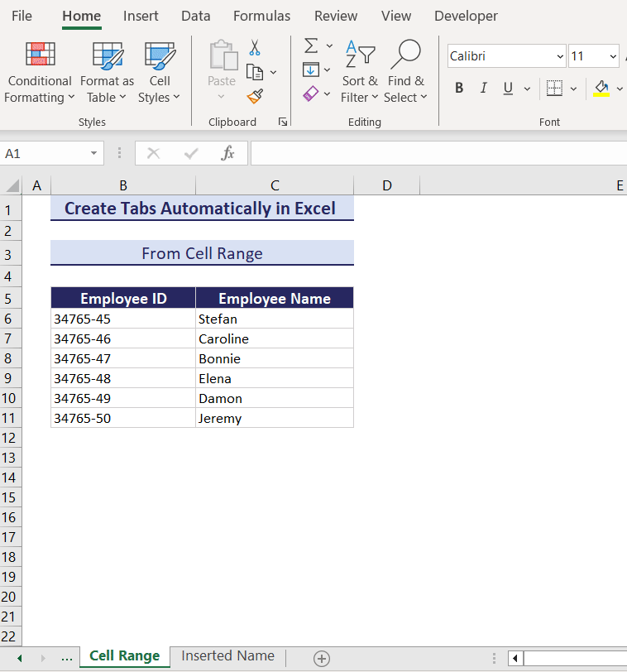
Task: Switch to the Insert tab
Action: (x=141, y=16)
